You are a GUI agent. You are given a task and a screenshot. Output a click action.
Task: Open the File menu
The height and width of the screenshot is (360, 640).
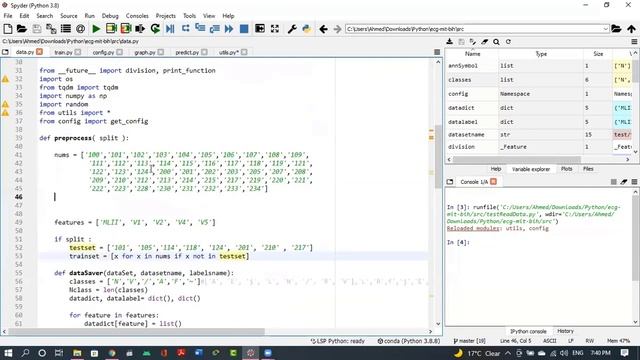tap(8, 16)
